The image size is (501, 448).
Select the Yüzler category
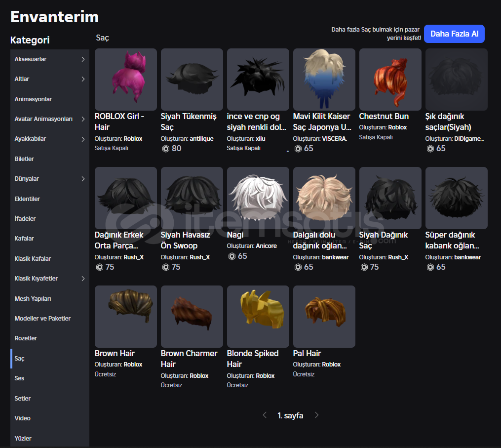(x=50, y=438)
